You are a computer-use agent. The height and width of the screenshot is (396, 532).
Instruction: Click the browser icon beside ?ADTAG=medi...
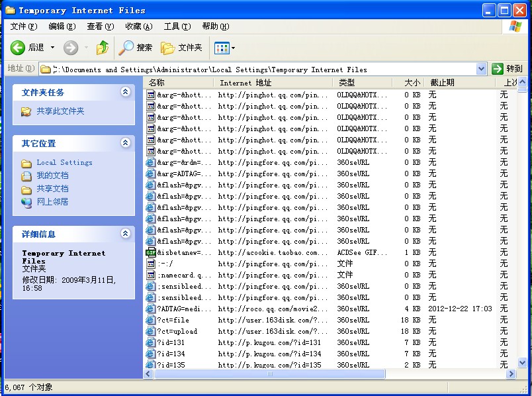coord(151,309)
